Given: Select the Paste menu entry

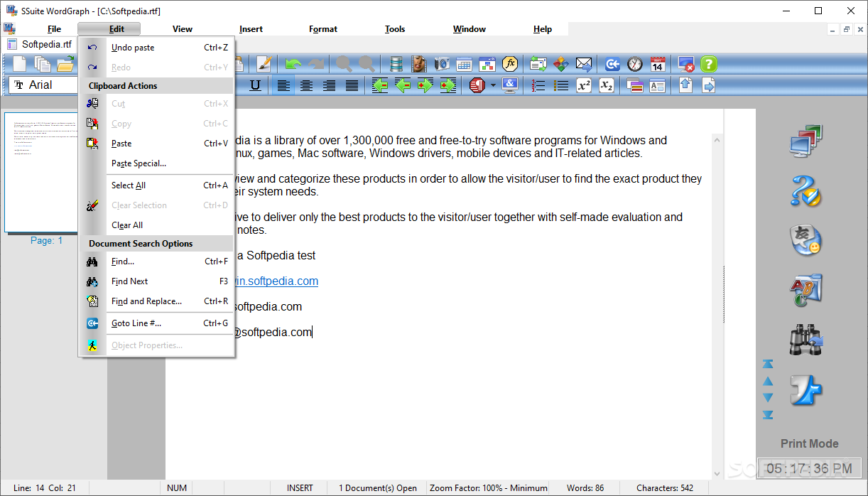Looking at the screenshot, I should (157, 144).
